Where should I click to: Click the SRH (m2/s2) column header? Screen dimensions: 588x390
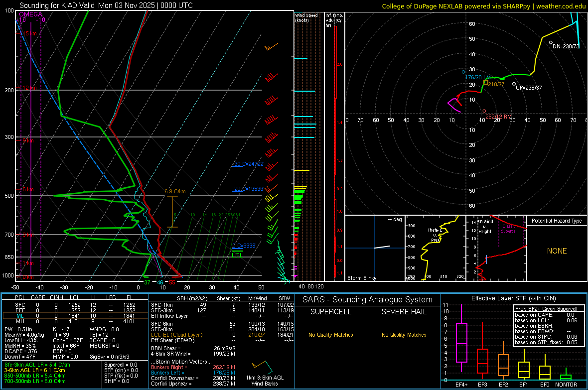192,298
